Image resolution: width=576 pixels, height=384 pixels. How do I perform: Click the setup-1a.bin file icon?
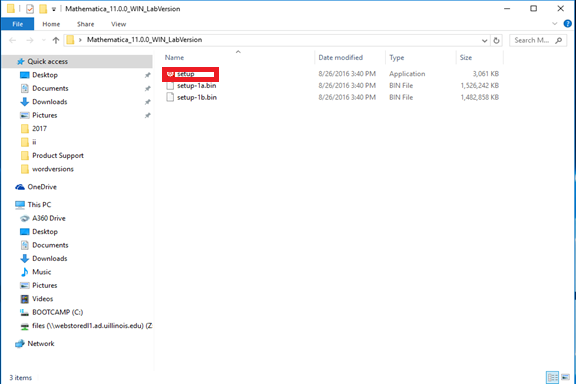pyautogui.click(x=170, y=86)
